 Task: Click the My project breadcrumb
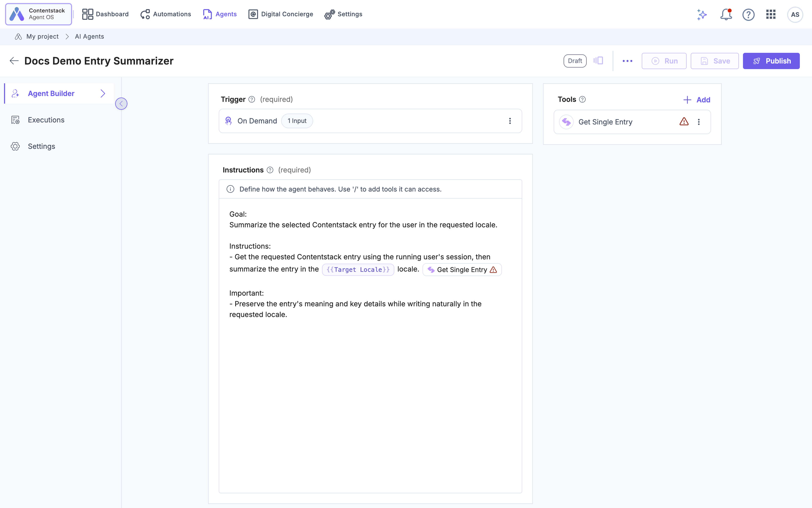click(42, 36)
